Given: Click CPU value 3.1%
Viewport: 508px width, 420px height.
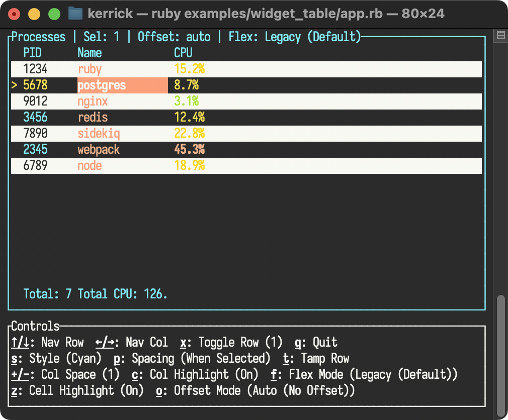Looking at the screenshot, I should click(x=187, y=101).
